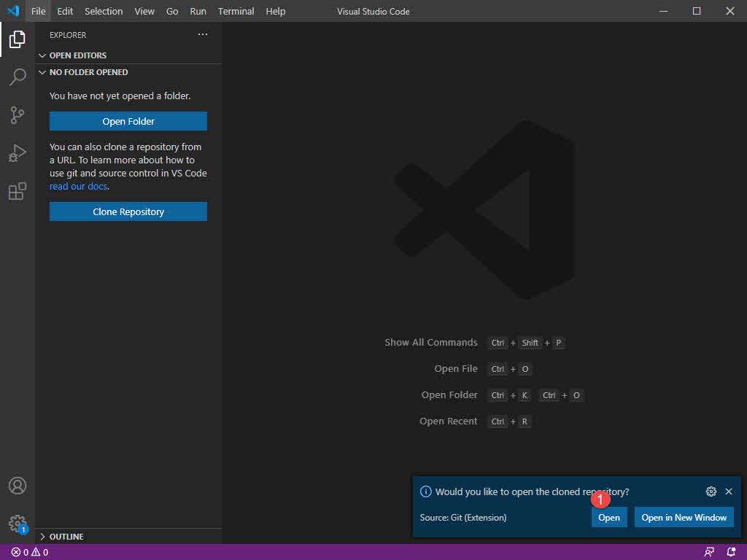Open the Go menu
The image size is (747, 560).
pyautogui.click(x=172, y=11)
